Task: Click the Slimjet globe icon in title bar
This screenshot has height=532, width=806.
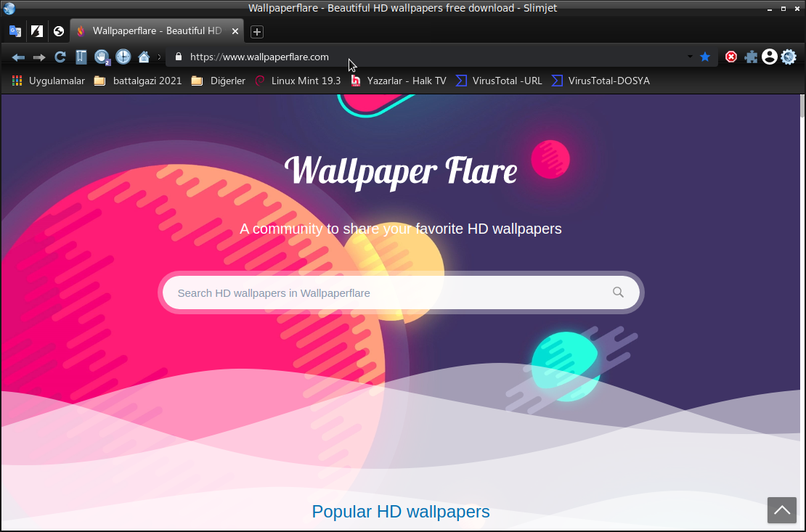Action: click(x=9, y=8)
